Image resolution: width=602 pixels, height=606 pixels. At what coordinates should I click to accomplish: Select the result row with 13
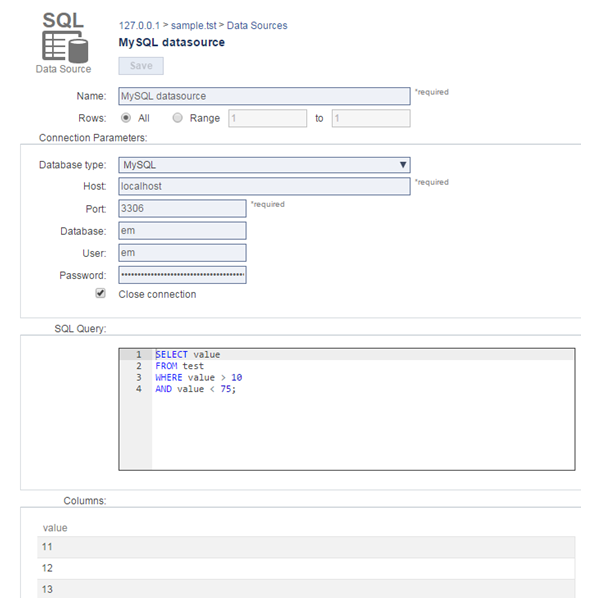306,589
